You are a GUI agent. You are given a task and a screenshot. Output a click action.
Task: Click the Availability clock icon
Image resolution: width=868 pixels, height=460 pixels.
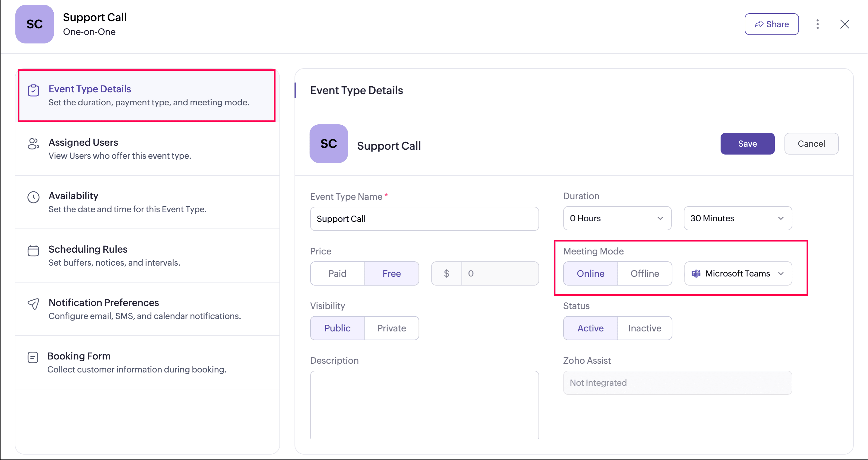[x=33, y=197]
